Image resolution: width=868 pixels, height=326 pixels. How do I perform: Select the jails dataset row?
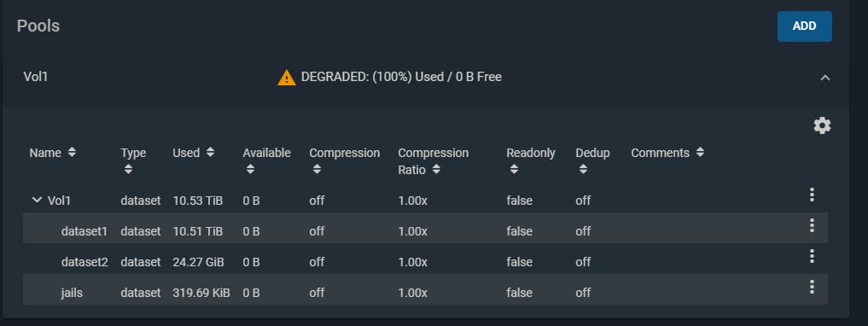point(425,289)
